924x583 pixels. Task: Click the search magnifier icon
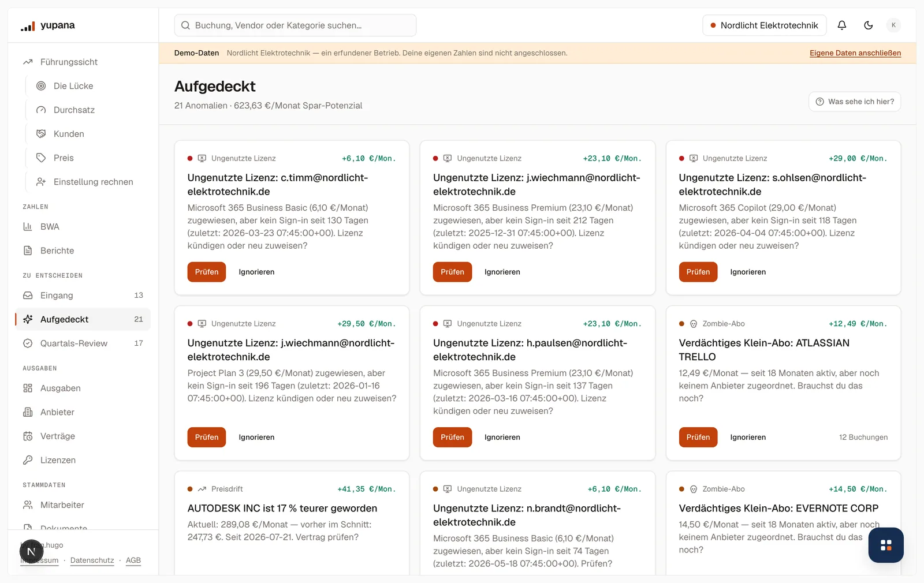(185, 25)
